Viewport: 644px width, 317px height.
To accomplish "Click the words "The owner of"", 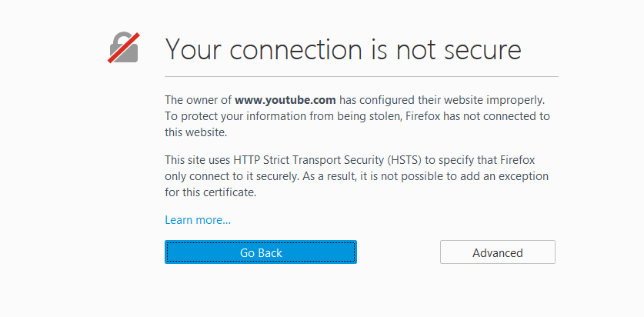I will [x=198, y=100].
